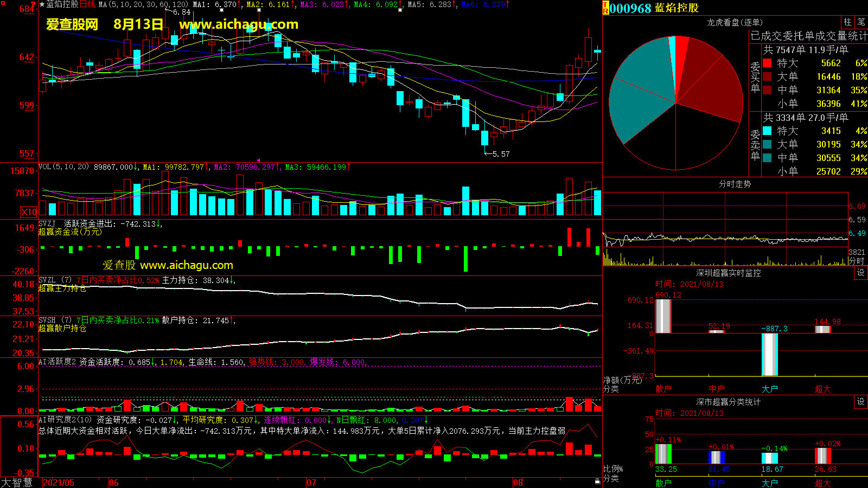Open settings (设) for 深市超赢分类统计 panel
The image size is (868, 488).
coord(861,402)
